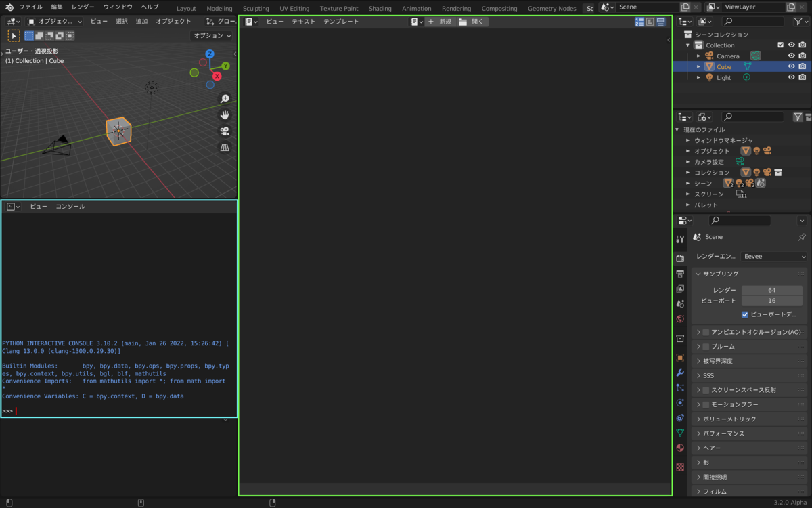Open the Physics properties tab
This screenshot has width=812, height=508.
[680, 402]
